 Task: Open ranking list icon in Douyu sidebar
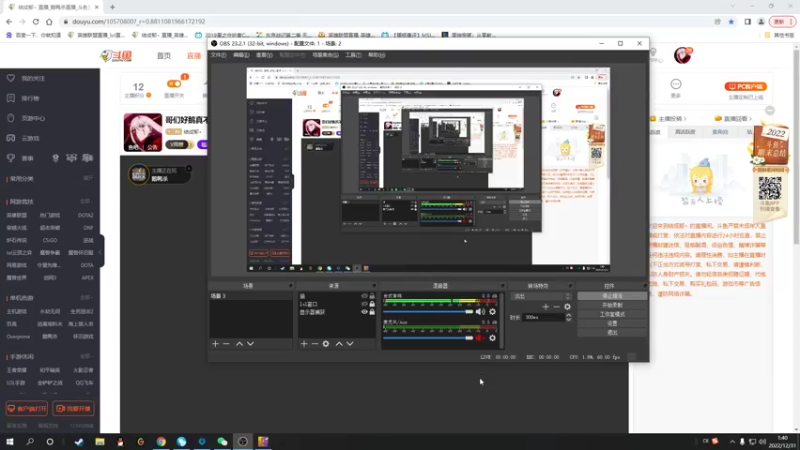pos(11,98)
